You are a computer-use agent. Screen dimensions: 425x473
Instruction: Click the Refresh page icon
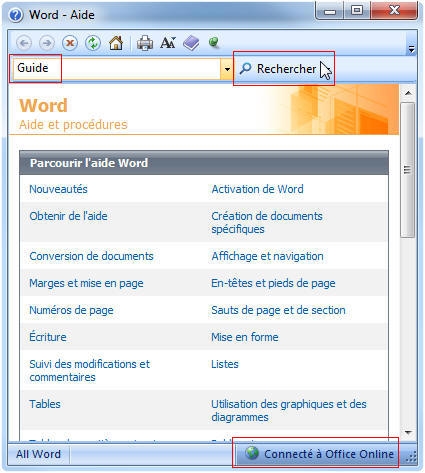pos(93,43)
